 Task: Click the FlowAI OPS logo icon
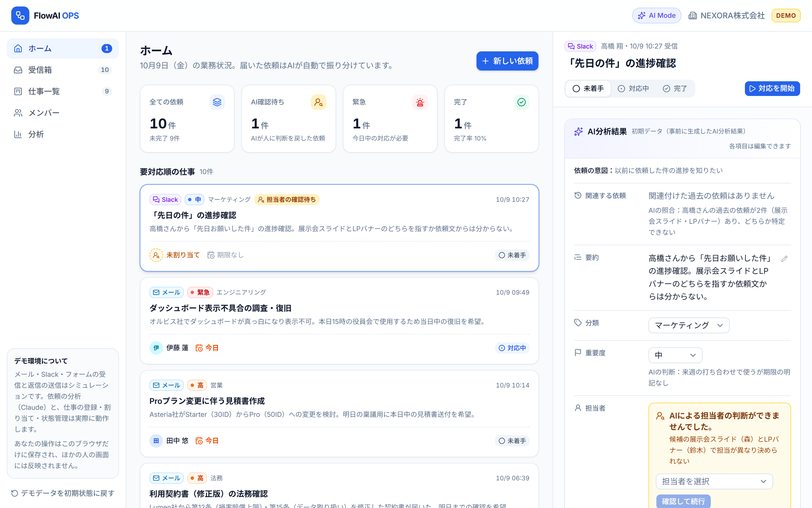click(x=20, y=16)
